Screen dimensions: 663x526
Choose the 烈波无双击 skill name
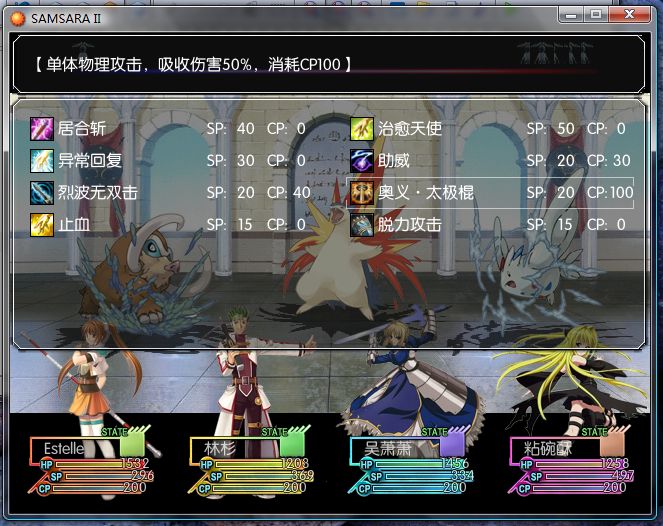98,193
